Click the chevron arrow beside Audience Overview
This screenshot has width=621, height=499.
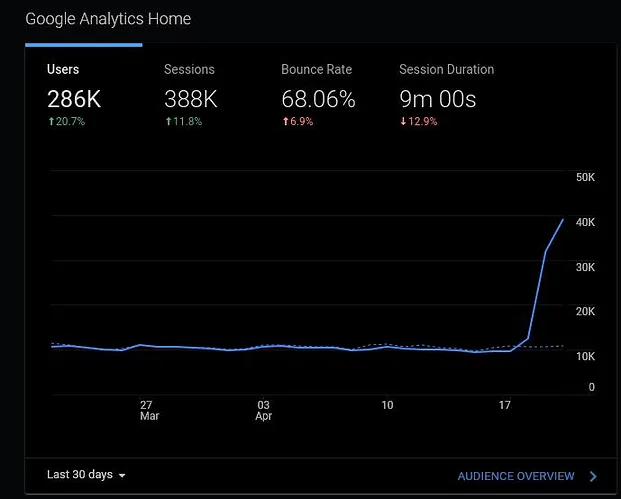593,476
